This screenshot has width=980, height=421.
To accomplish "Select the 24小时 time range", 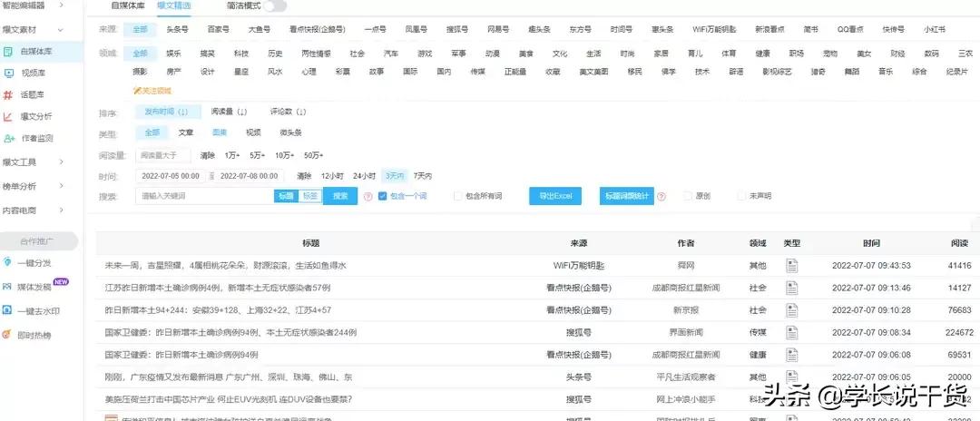I will [364, 176].
